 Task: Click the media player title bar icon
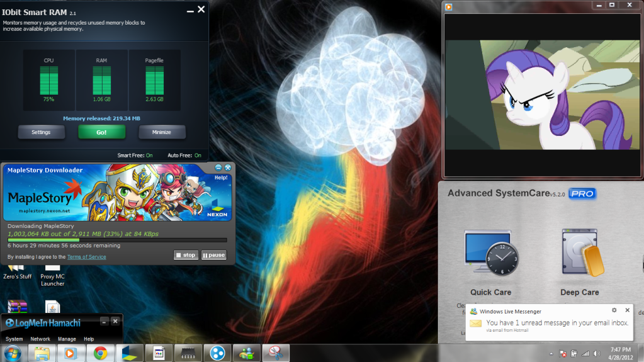[448, 6]
